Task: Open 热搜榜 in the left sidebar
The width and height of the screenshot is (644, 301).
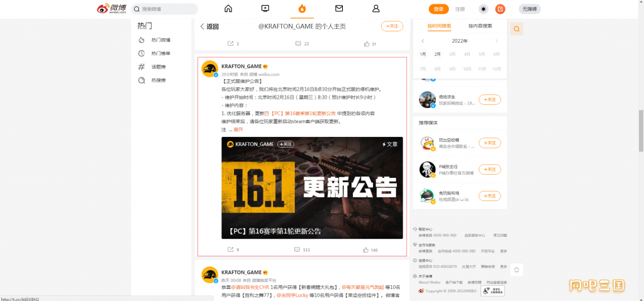Action: (158, 80)
